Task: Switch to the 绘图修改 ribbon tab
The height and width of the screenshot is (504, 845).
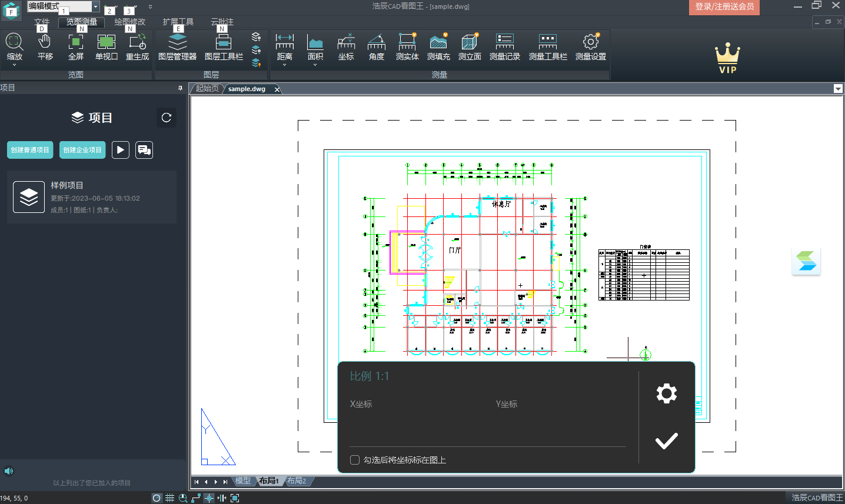Action: tap(129, 22)
